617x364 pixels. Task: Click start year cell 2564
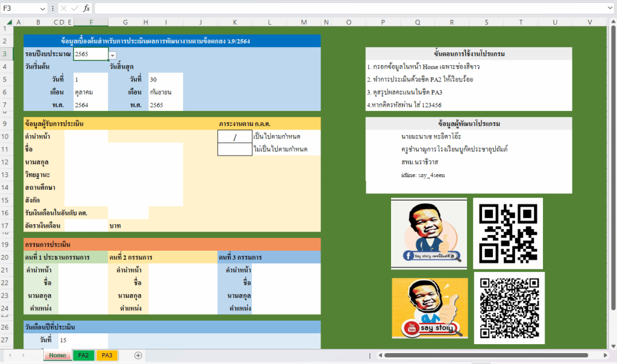[x=90, y=105]
